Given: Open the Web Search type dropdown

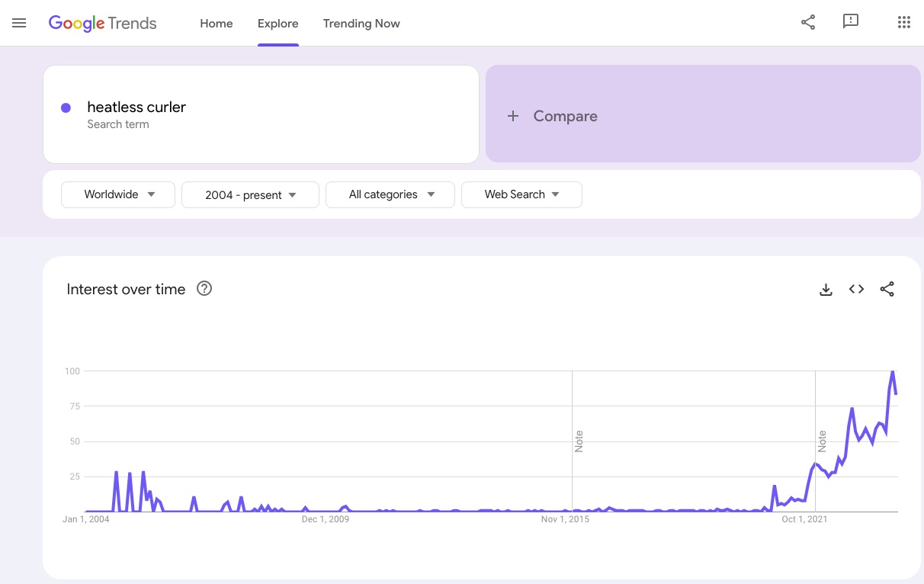Looking at the screenshot, I should coord(521,194).
